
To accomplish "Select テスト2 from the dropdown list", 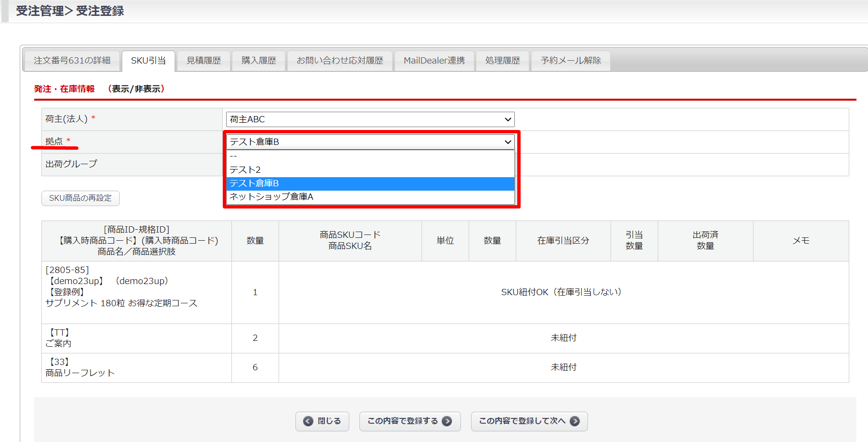I will point(370,170).
